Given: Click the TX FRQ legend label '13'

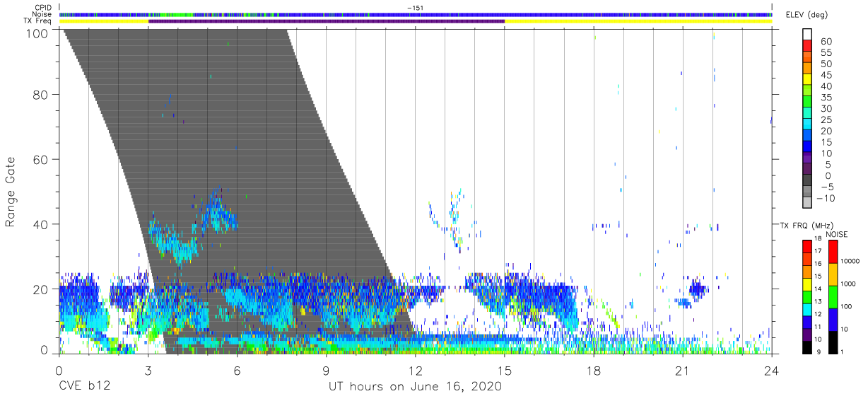Looking at the screenshot, I should (818, 301).
